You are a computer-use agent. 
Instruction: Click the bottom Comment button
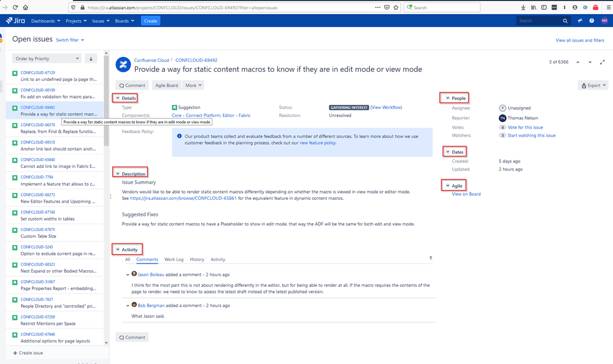pos(132,338)
